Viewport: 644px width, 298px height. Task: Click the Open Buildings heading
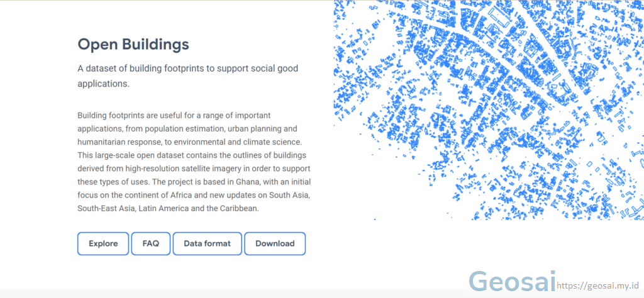[x=133, y=45]
